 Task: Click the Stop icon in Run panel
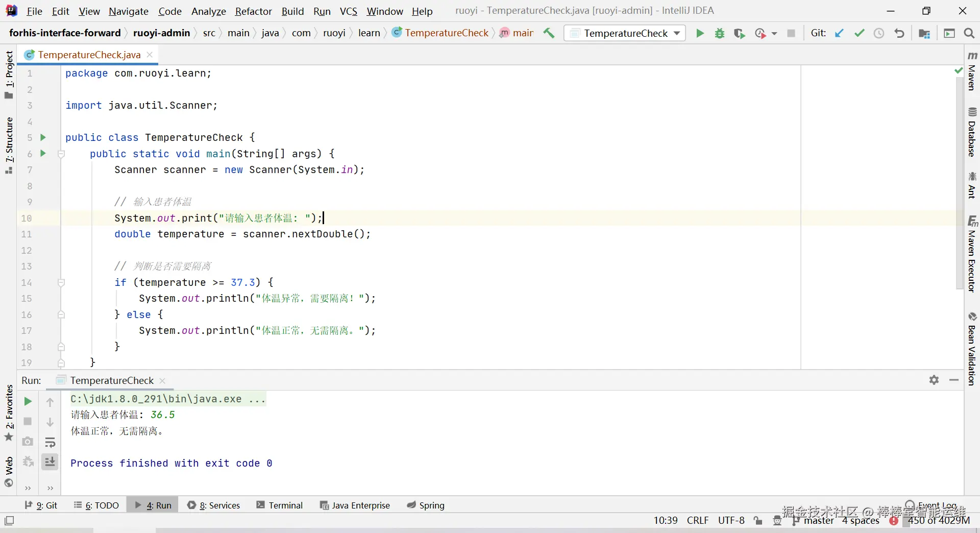(x=28, y=421)
